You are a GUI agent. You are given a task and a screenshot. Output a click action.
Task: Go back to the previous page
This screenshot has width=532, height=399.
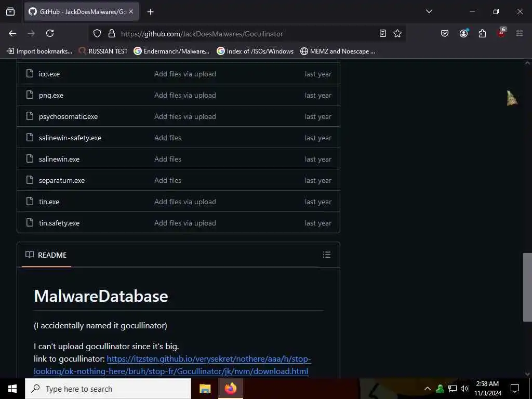[12, 33]
